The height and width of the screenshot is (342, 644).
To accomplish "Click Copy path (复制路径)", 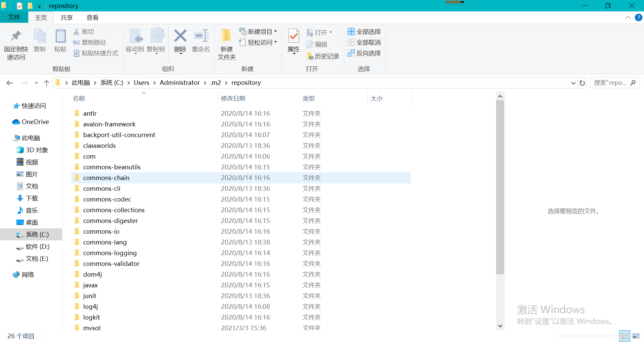I will pyautogui.click(x=89, y=42).
